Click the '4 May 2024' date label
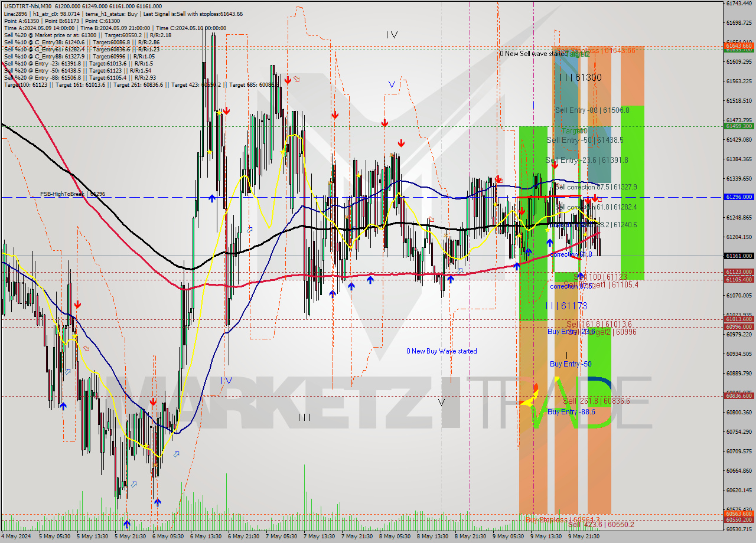Viewport: 756px width, 543px height. pyautogui.click(x=15, y=536)
